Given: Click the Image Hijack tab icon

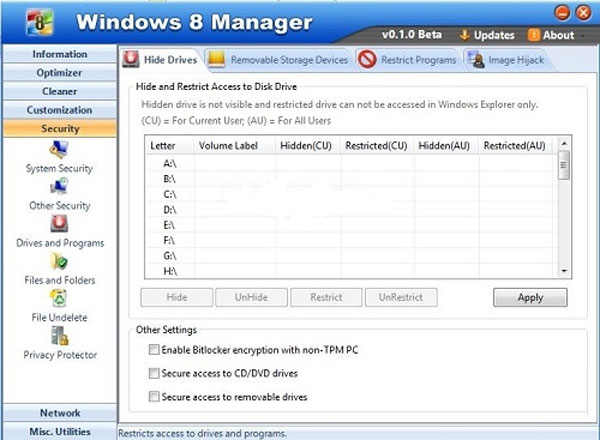Looking at the screenshot, I should (x=476, y=59).
